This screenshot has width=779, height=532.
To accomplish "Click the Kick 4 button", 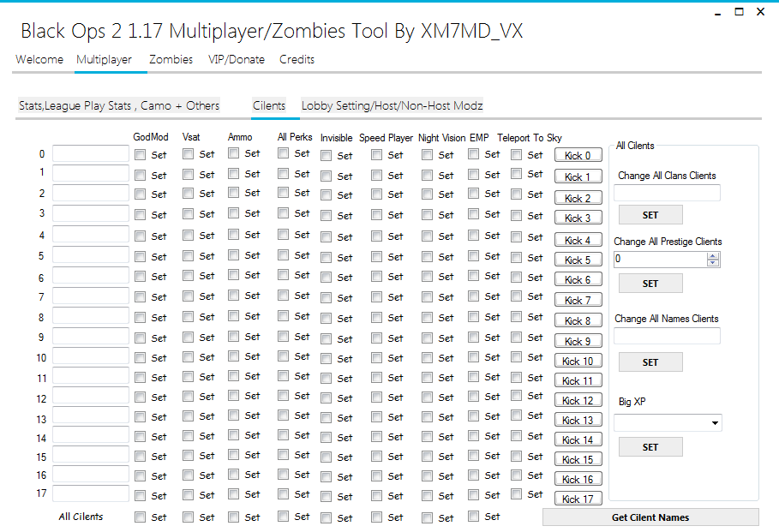I will pyautogui.click(x=578, y=241).
